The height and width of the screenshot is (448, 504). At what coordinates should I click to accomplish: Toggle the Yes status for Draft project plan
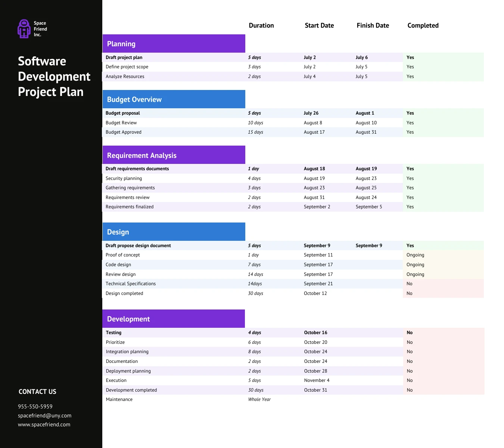coord(410,57)
